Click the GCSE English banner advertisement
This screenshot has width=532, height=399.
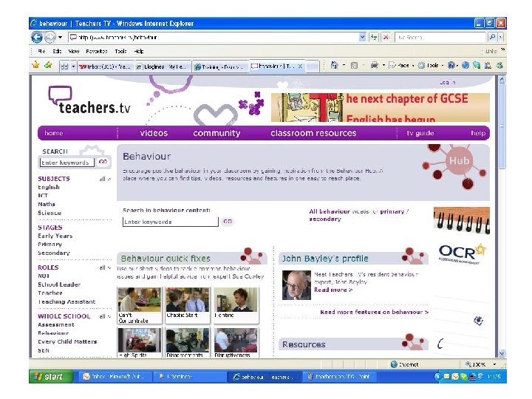[381, 107]
